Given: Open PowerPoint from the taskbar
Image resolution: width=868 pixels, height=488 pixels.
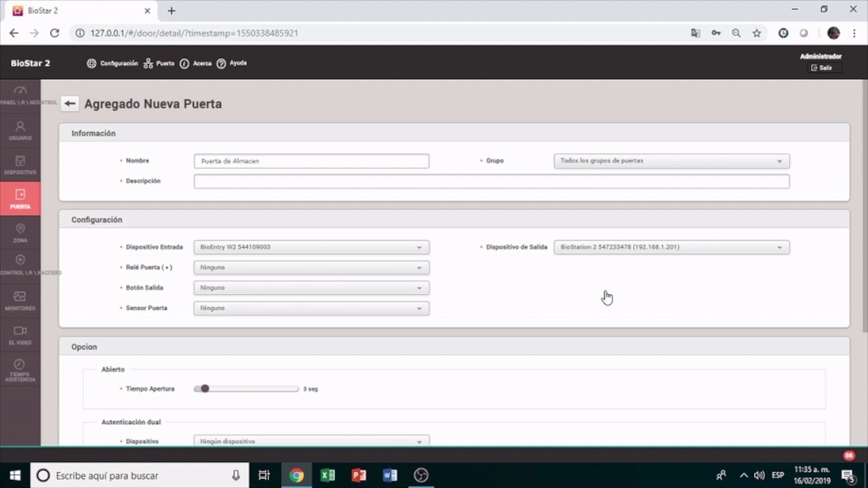Looking at the screenshot, I should pyautogui.click(x=359, y=475).
